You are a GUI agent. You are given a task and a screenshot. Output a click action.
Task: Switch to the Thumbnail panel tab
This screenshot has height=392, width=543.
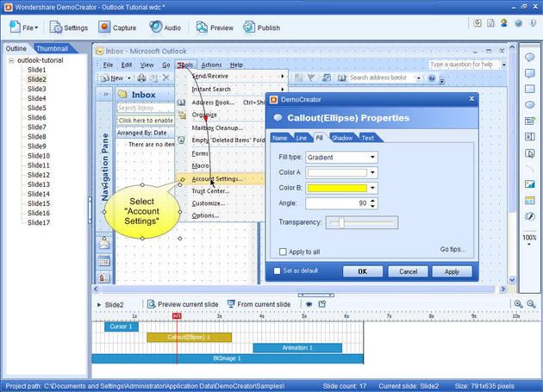coord(52,48)
